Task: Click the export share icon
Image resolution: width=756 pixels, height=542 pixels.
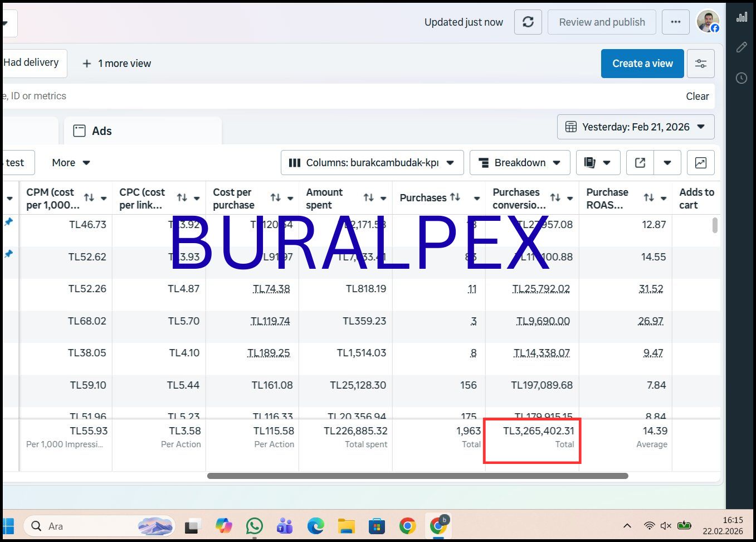Action: coord(640,163)
